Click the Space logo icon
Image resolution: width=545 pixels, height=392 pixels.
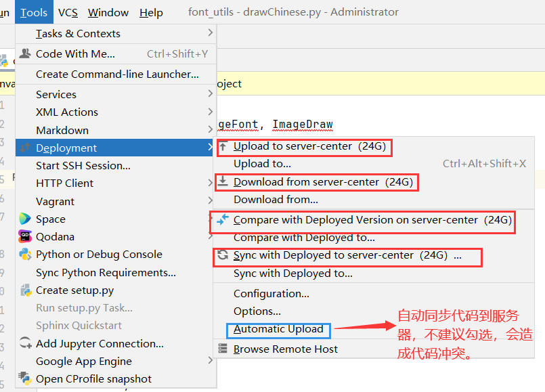click(x=24, y=219)
